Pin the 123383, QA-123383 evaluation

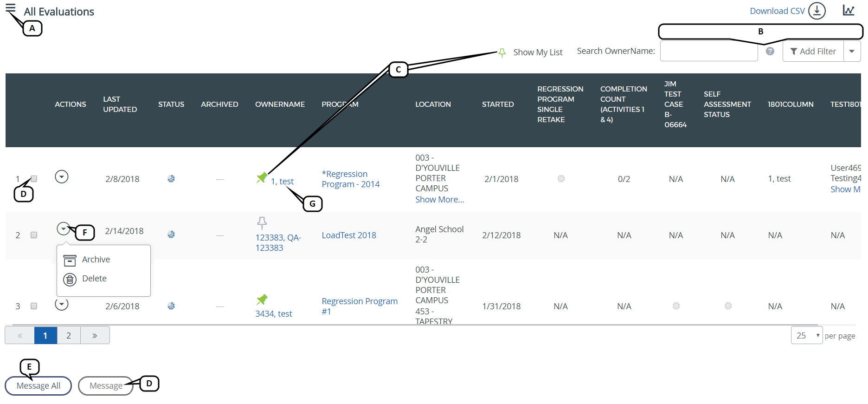(262, 222)
